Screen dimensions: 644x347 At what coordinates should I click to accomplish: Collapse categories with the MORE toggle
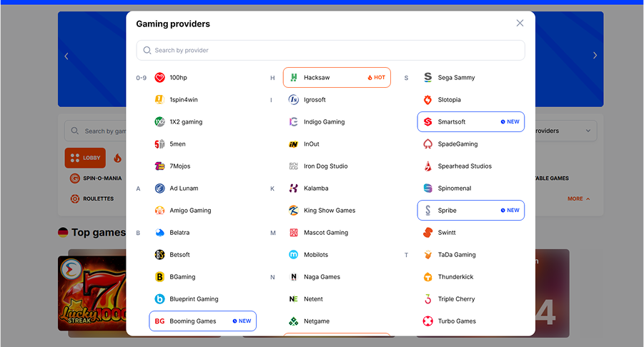pos(579,198)
